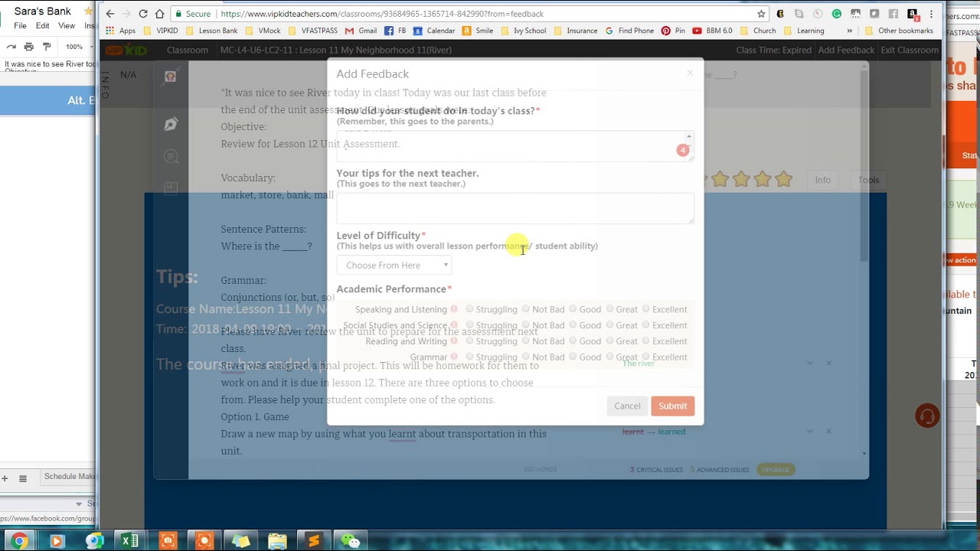This screenshot has height=551, width=980.
Task: Reload the VIPKID classroom page
Action: tap(142, 14)
